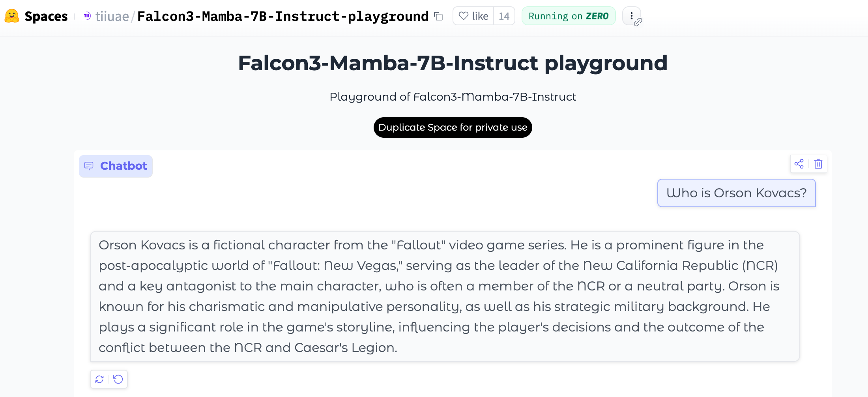This screenshot has width=868, height=397.
Task: Open the Spaces home link
Action: (46, 16)
